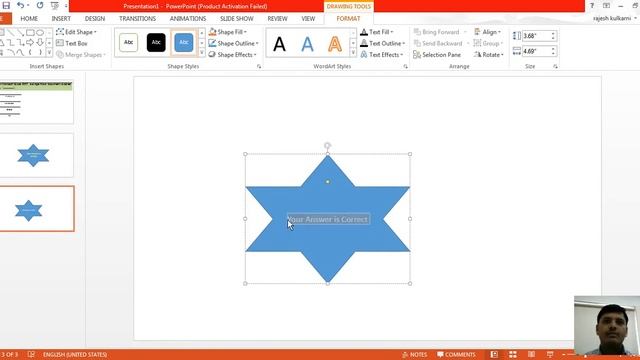The height and width of the screenshot is (360, 640).
Task: Select the second slide thumbnail
Action: click(36, 155)
